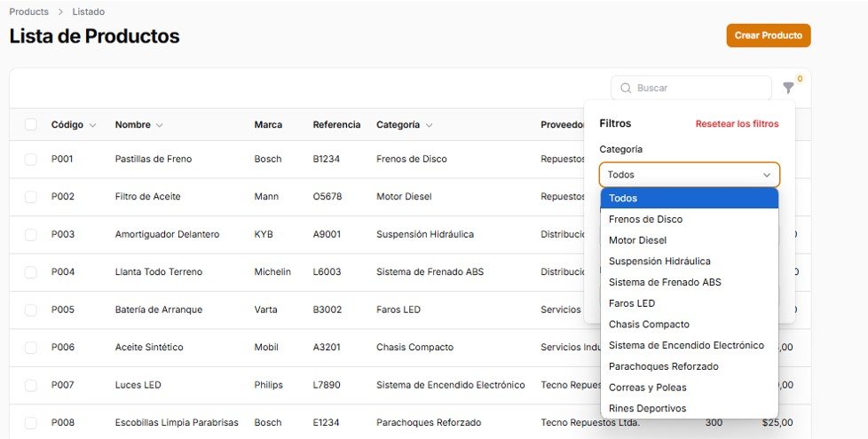
Task: Choose Frenos de Disco from the list
Action: [x=645, y=219]
